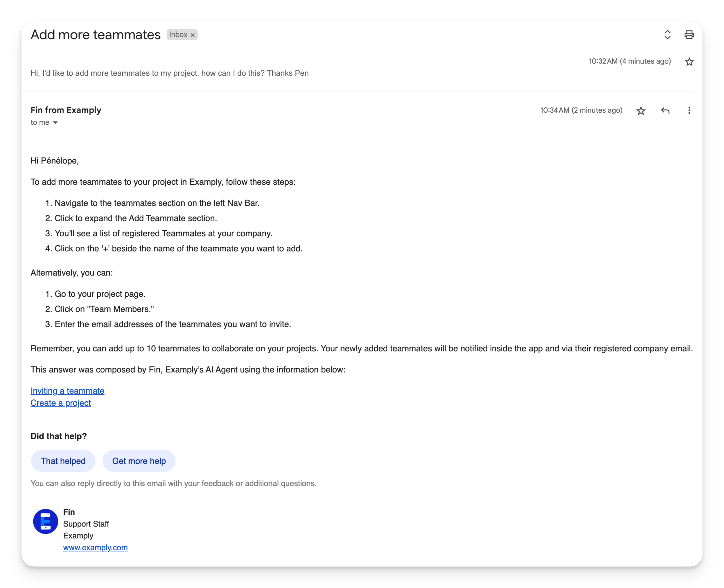The image size is (724, 588).
Task: Open the 'Inviting a teammate' article link
Action: (68, 391)
